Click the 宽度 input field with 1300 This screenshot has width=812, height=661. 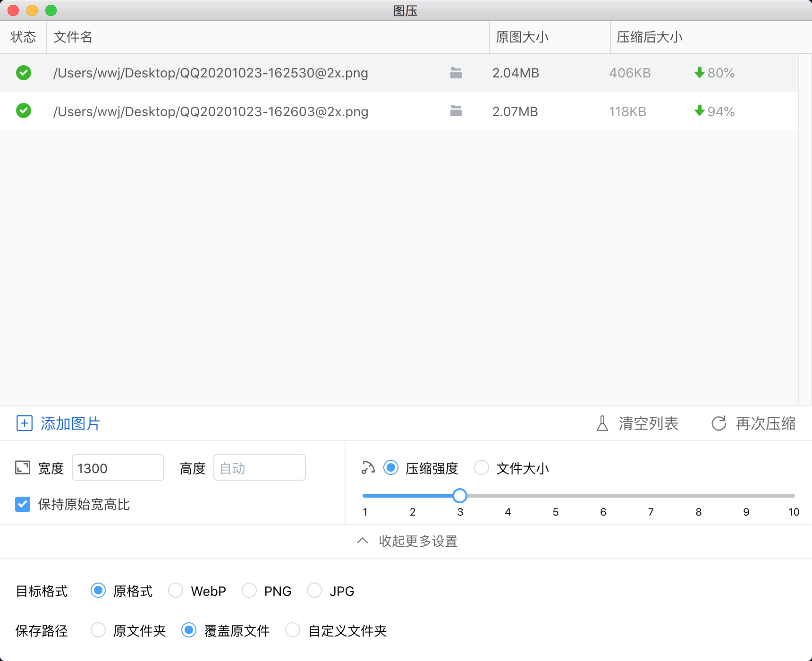tap(118, 468)
